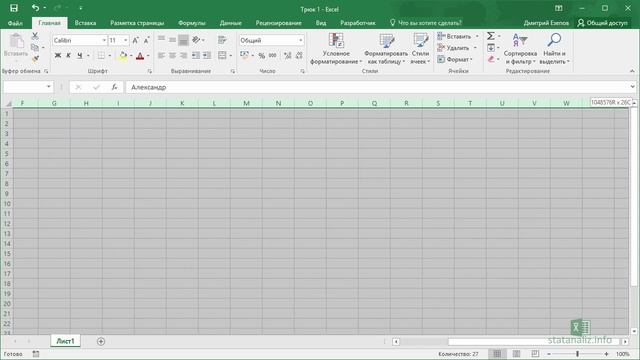Decrease decimal places

click(x=299, y=56)
